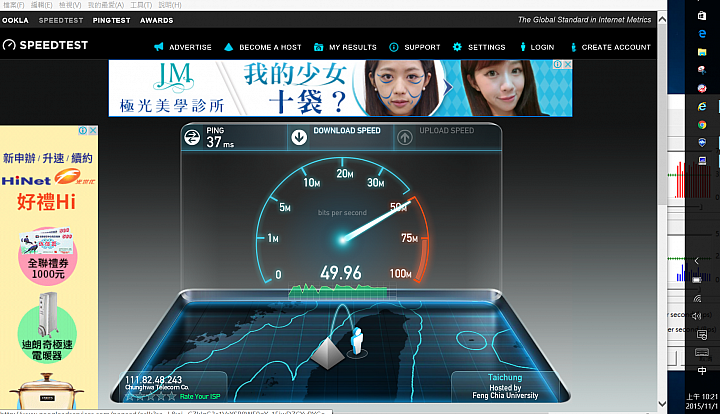Click the page scrollbar down arrow
720x414 pixels.
662,404
